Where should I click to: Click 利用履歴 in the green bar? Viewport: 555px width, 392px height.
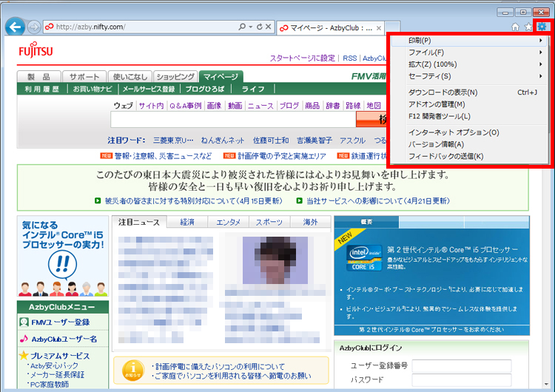[41, 89]
